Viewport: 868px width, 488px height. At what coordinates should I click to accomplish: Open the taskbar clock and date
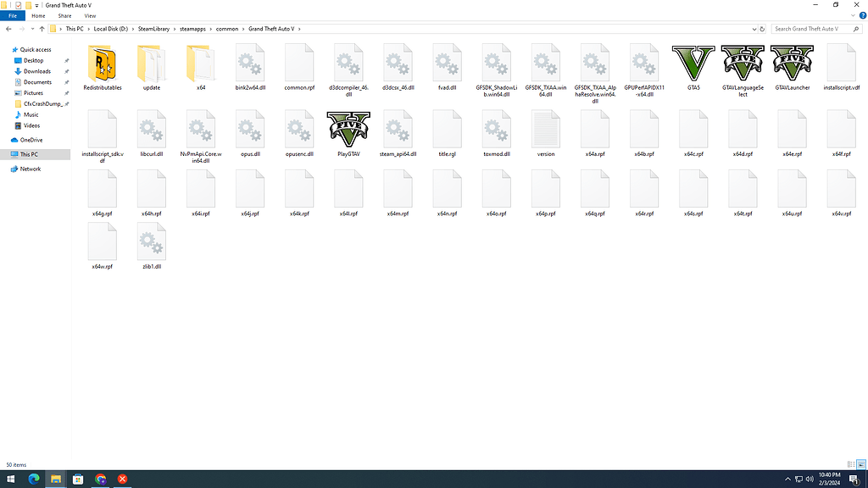click(829, 480)
